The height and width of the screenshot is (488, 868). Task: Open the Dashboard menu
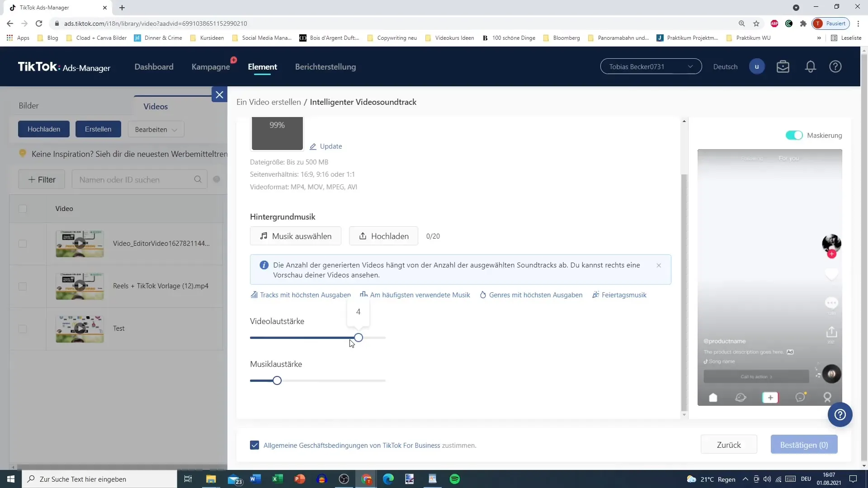(x=154, y=67)
